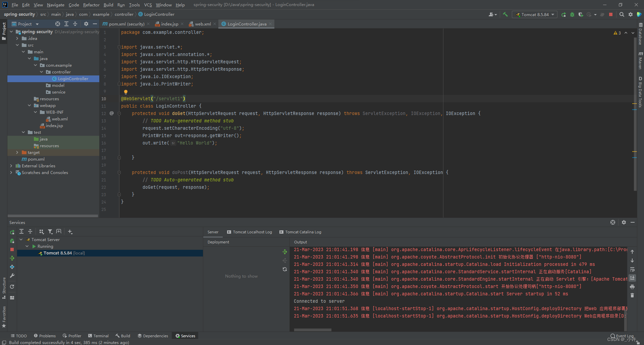Click the warnings count indicator in the editor
Image resolution: width=644 pixels, height=345 pixels.
617,33
